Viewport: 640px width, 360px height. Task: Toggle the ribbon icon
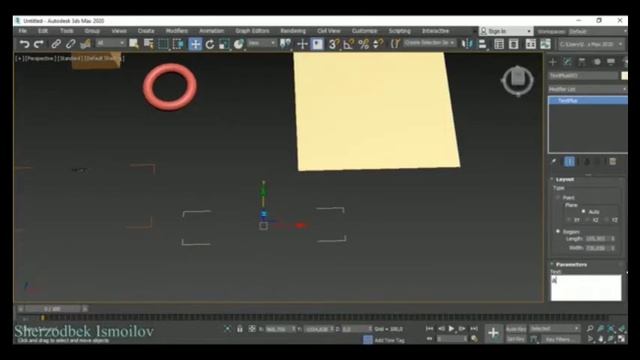click(x=531, y=44)
